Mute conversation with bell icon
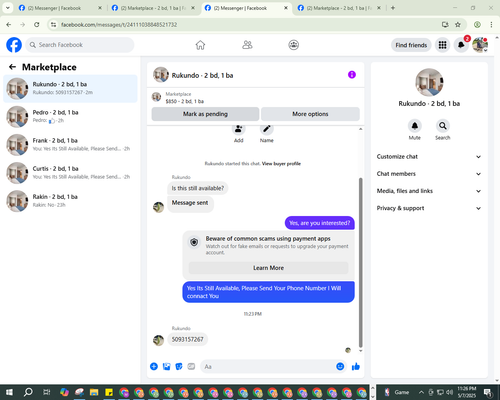Screen dimensions: 500x400 coord(415,126)
